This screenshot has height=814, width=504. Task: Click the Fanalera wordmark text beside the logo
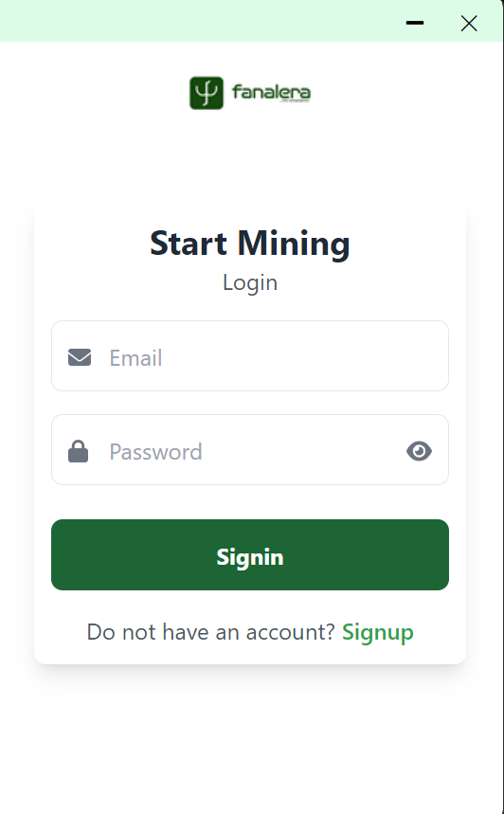(271, 93)
